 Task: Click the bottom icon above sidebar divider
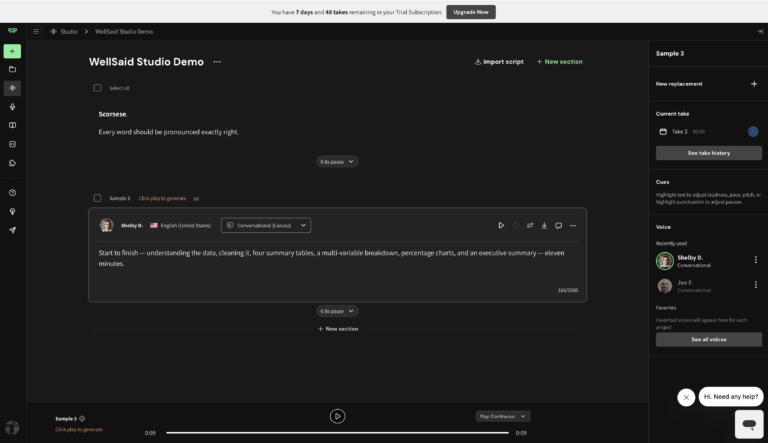point(12,163)
